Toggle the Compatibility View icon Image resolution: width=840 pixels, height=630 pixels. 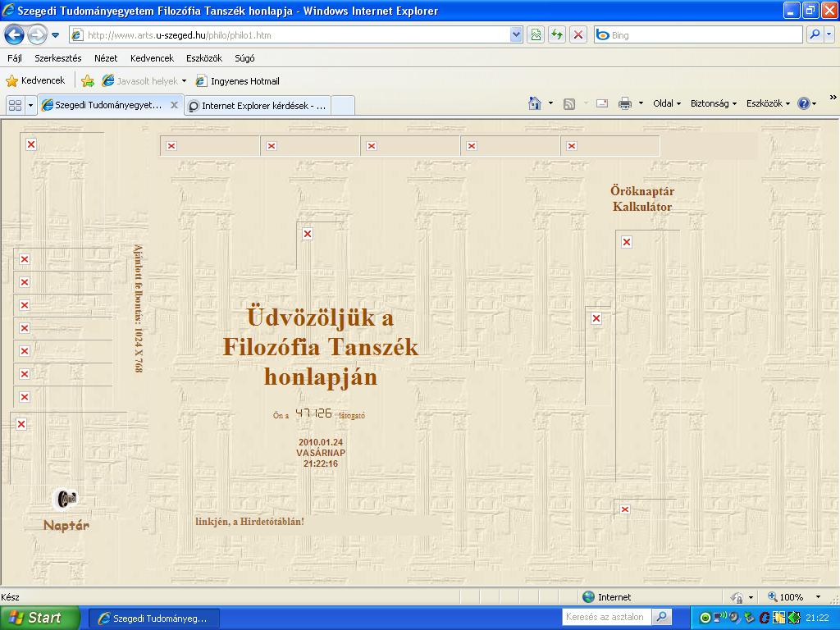coord(536,35)
